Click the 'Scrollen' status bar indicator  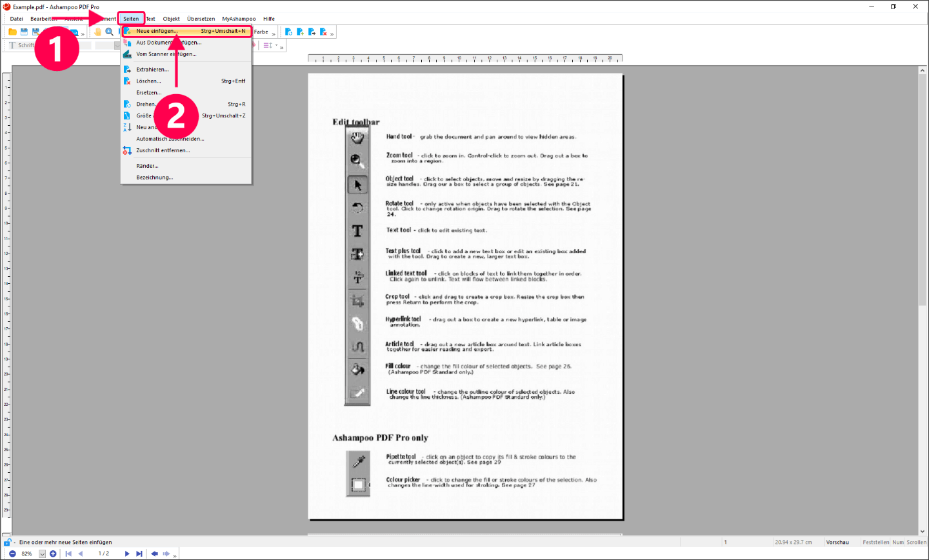pyautogui.click(x=916, y=542)
